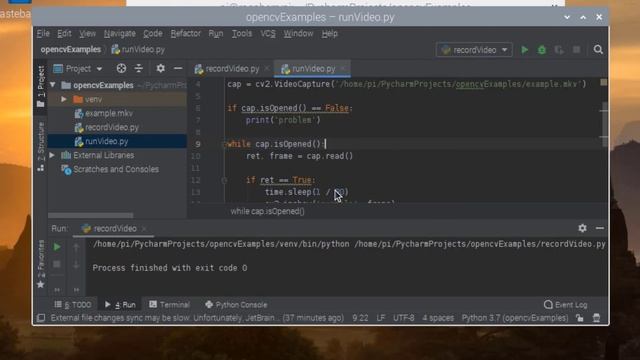The height and width of the screenshot is (360, 640).
Task: Click runVideo.py breadcrumb in navigation bar
Action: tap(138, 49)
